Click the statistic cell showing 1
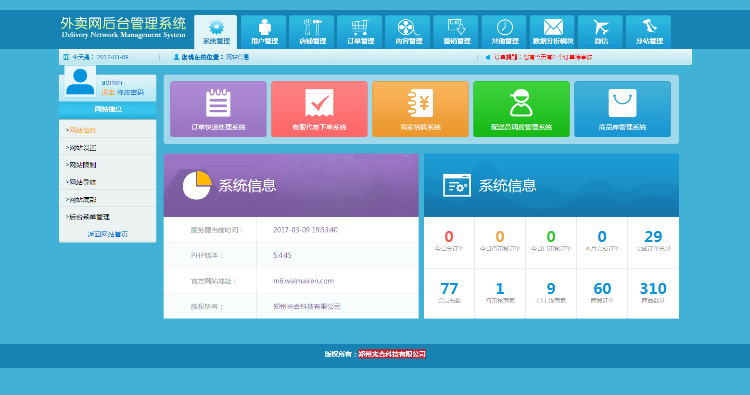This screenshot has height=395, width=750. click(x=500, y=294)
